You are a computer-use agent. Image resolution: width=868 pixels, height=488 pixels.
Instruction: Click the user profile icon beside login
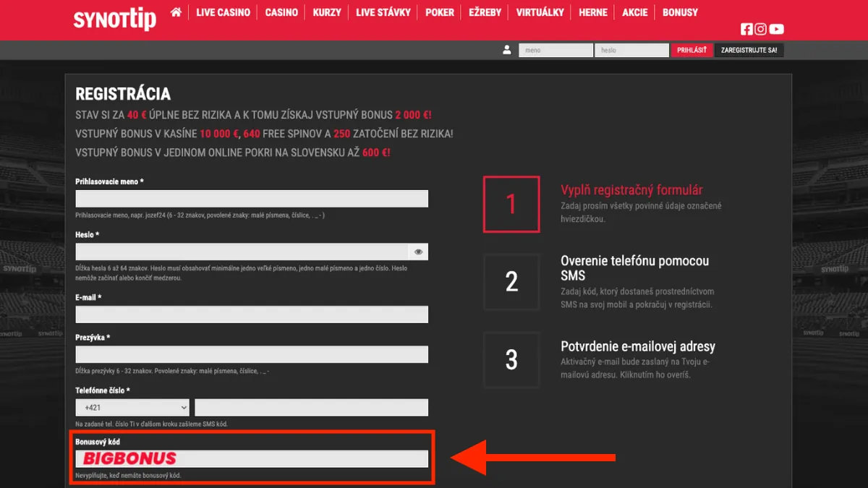(x=506, y=50)
